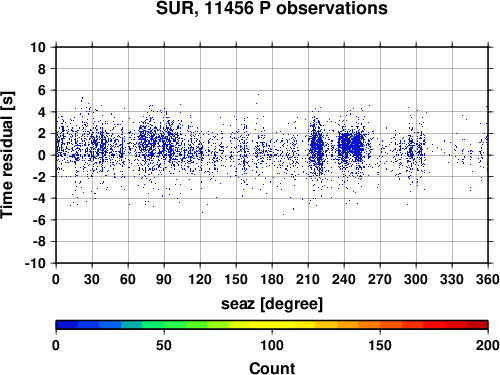Image resolution: width=500 pixels, height=375 pixels.
Task: Click the y-axis tick label '10'
Action: [x=38, y=47]
